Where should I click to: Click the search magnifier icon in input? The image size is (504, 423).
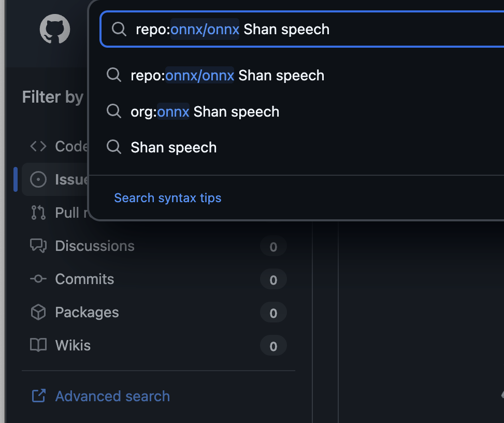(x=119, y=29)
